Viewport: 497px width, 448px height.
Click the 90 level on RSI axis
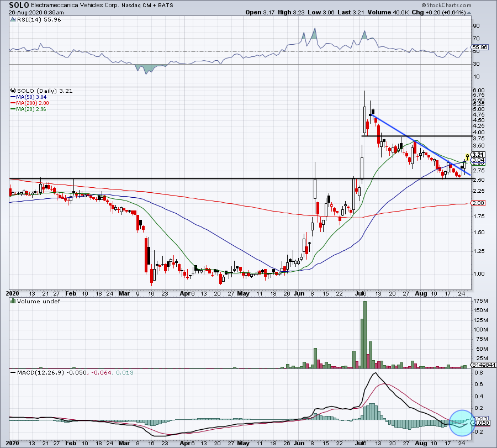click(476, 25)
